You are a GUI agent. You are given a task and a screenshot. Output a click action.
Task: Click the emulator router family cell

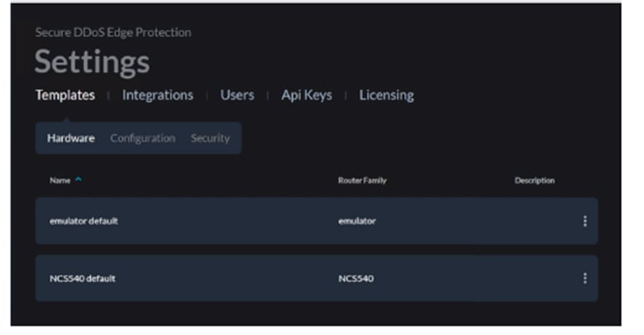357,221
